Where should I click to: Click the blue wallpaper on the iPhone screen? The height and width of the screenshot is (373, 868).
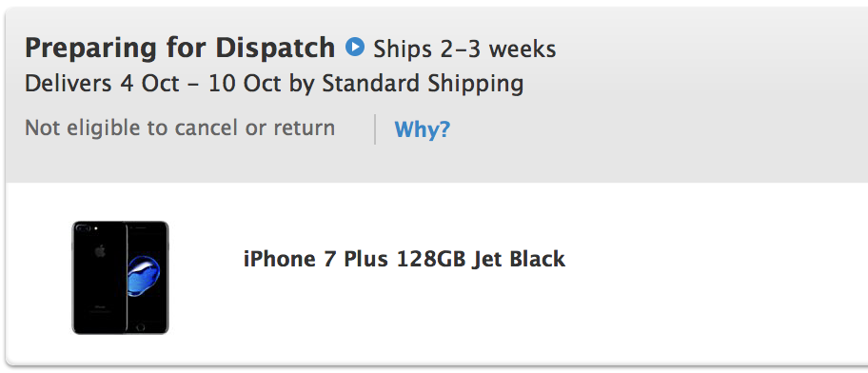[x=144, y=275]
